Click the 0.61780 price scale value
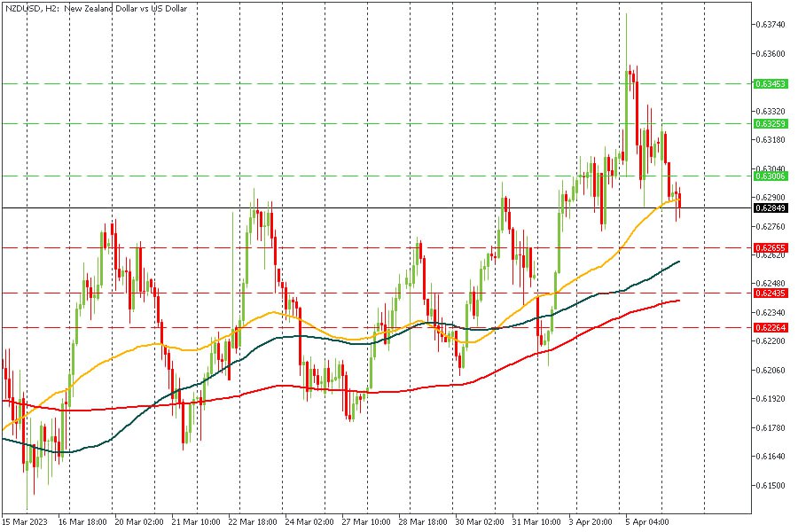Viewport: 798px width, 532px height. coord(770,427)
